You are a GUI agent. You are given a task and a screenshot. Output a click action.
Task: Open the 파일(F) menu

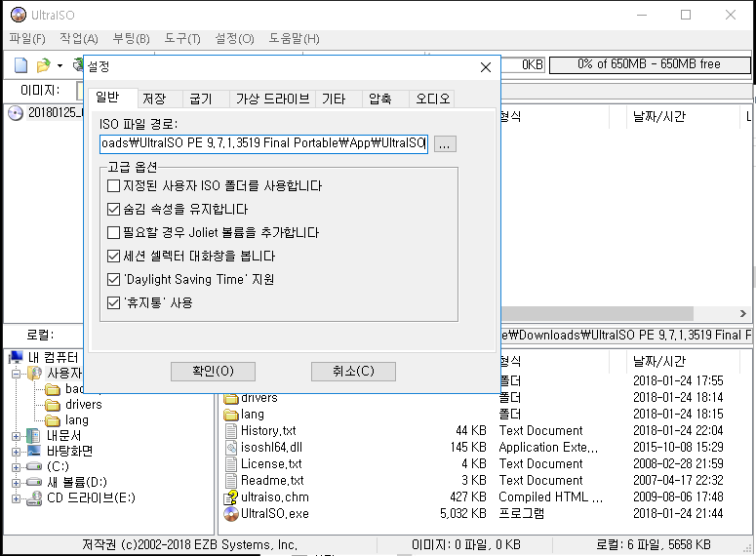[27, 39]
